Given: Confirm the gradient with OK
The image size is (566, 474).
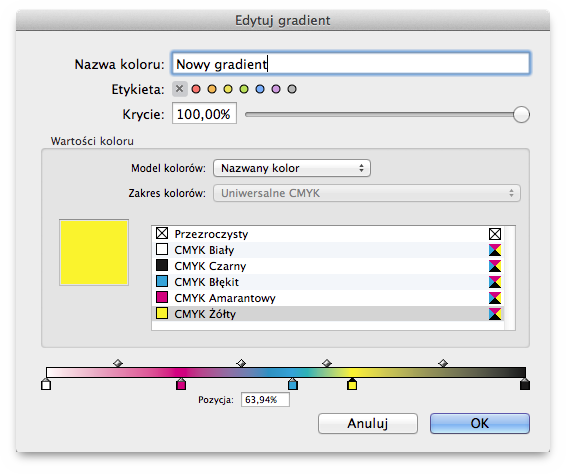Looking at the screenshot, I should pos(480,423).
